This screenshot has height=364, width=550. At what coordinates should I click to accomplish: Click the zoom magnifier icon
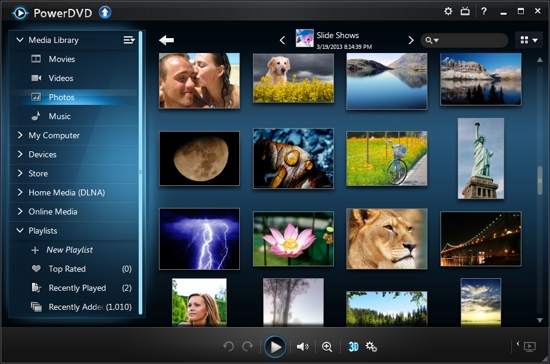pyautogui.click(x=327, y=347)
